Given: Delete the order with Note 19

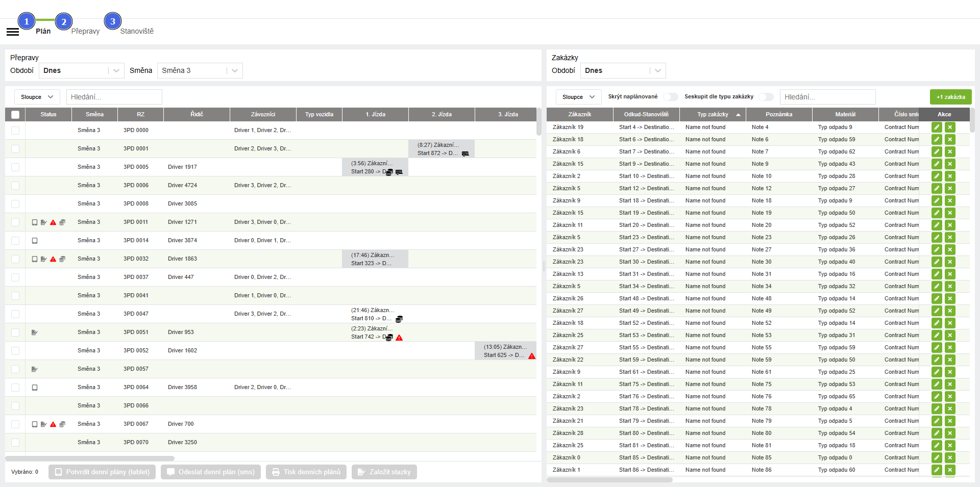Looking at the screenshot, I should click(x=950, y=213).
